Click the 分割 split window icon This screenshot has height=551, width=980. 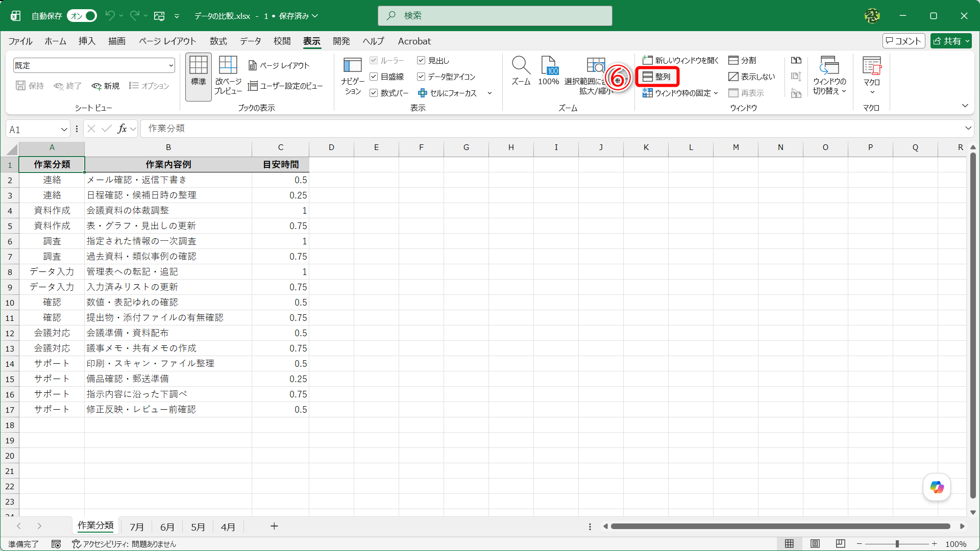click(x=733, y=60)
